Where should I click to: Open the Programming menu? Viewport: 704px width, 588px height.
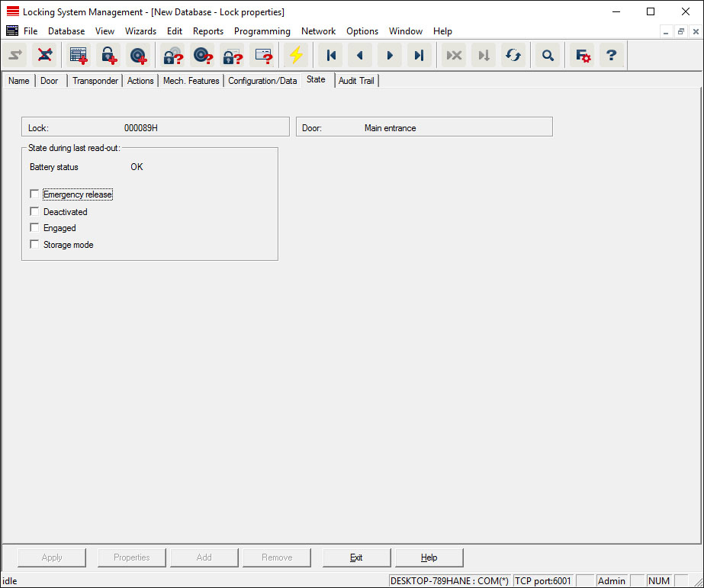[x=262, y=31]
